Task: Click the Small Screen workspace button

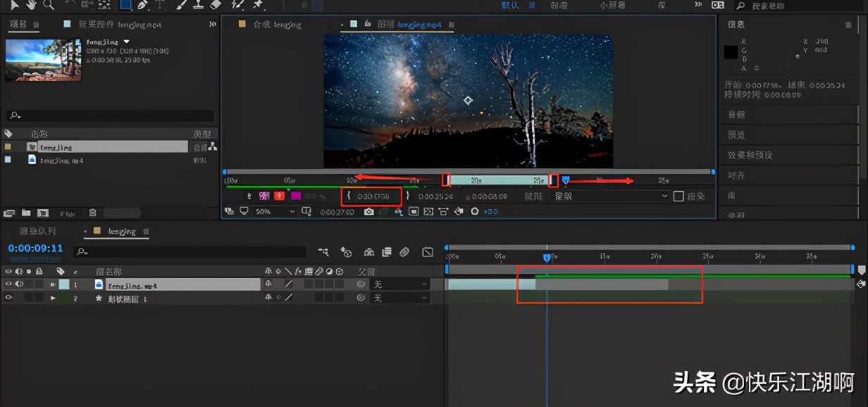Action: pos(612,5)
